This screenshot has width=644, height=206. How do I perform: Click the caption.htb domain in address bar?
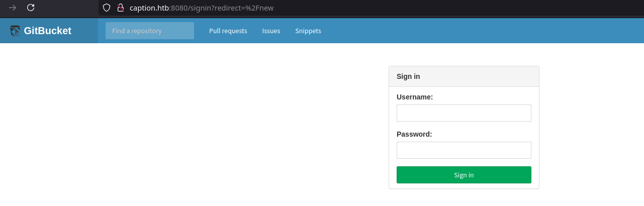pyautogui.click(x=148, y=8)
